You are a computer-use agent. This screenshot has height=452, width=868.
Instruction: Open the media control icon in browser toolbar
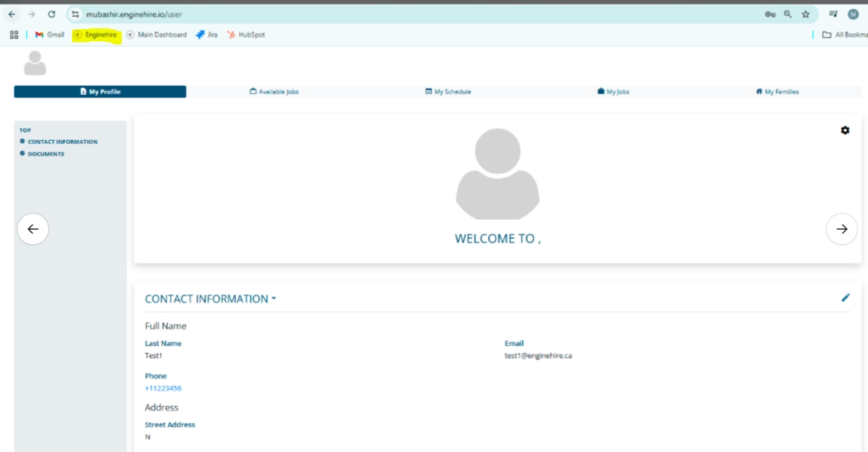833,15
